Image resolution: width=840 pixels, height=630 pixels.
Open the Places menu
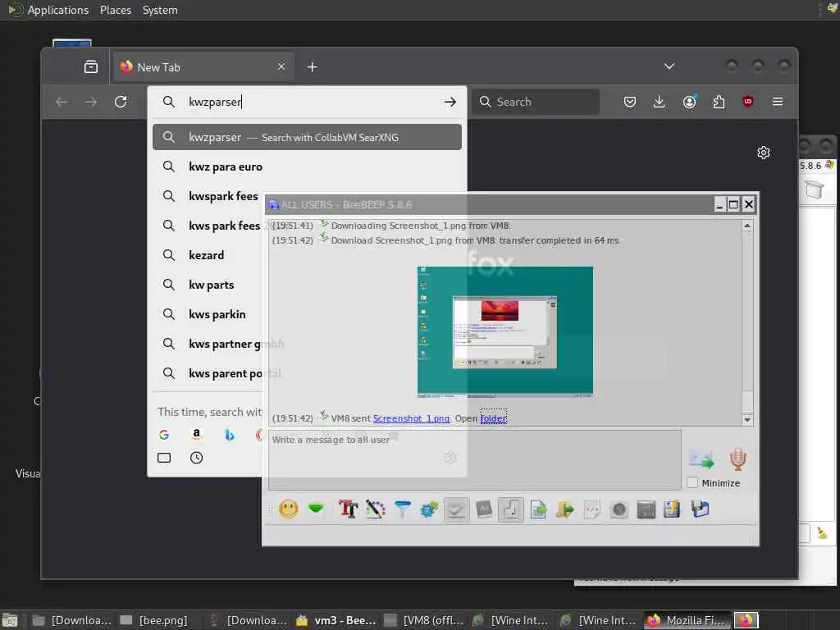[116, 10]
